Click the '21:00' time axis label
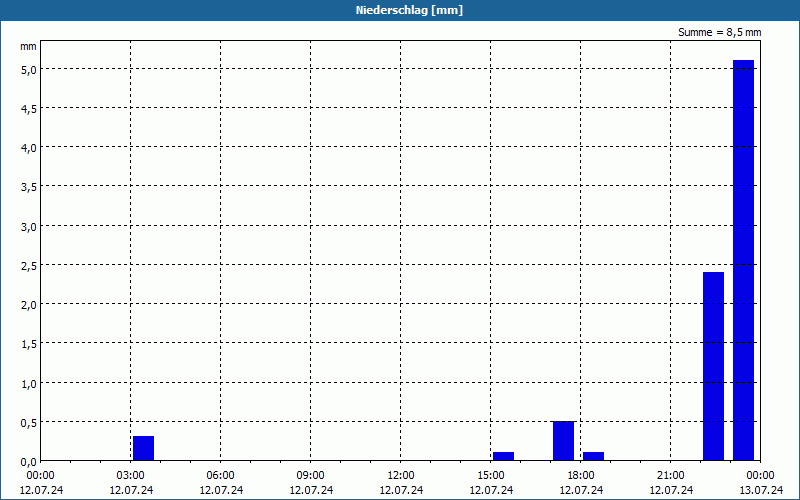800x500 pixels. pyautogui.click(x=670, y=476)
